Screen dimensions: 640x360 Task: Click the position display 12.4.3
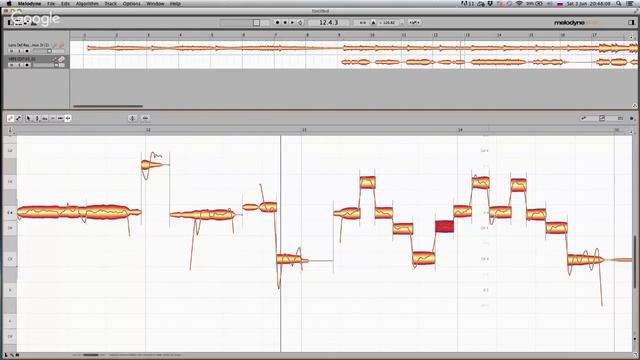tap(329, 22)
